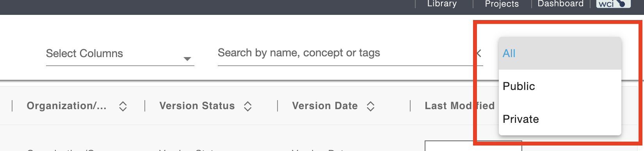The image size is (644, 151).
Task: Click the Select Columns label
Action: 84,53
